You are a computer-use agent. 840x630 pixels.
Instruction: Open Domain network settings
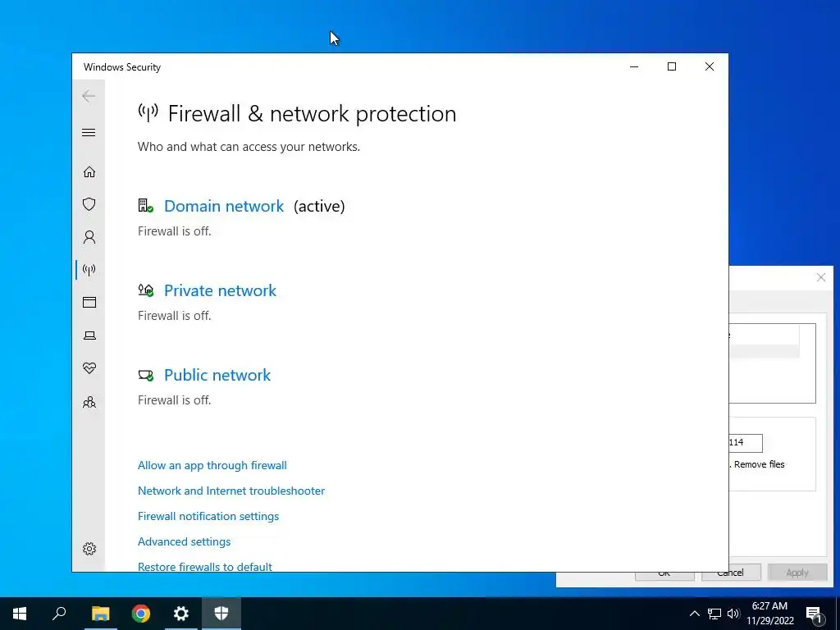224,206
